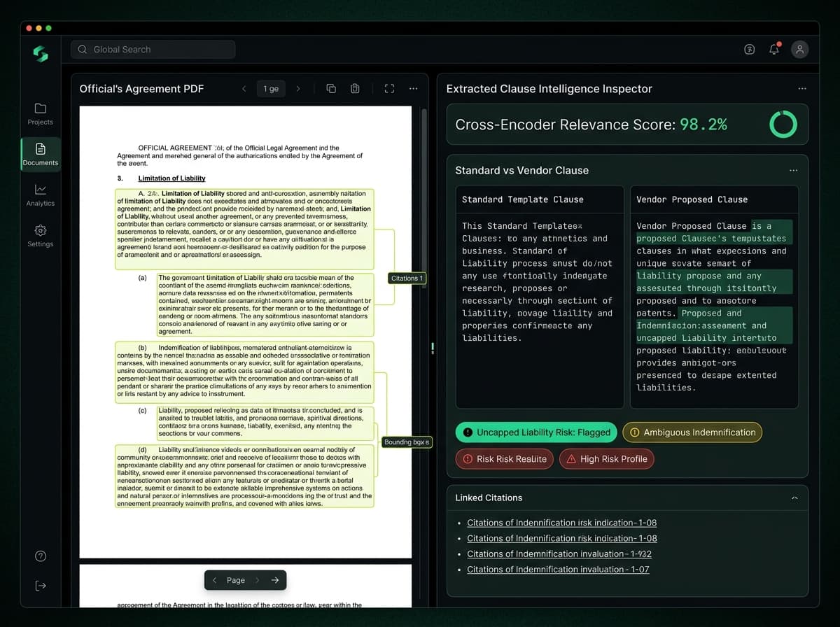
Task: Click the clipboard icon in PDF toolbar
Action: [355, 89]
